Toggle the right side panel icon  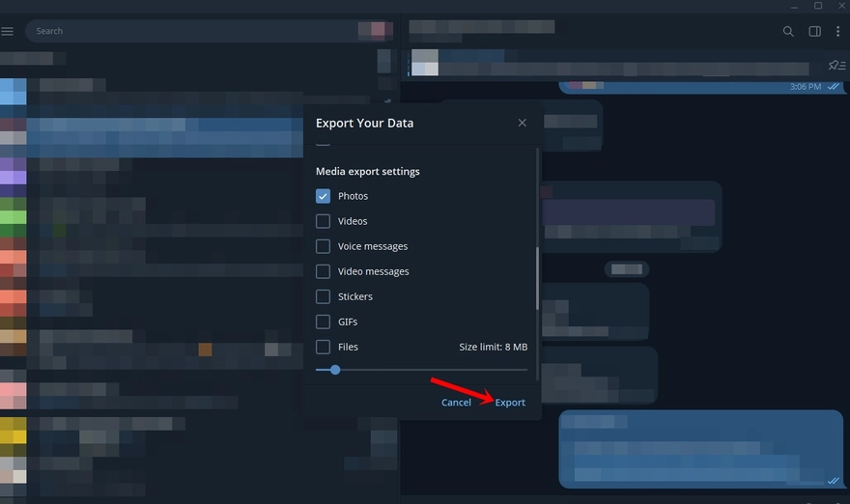point(815,32)
